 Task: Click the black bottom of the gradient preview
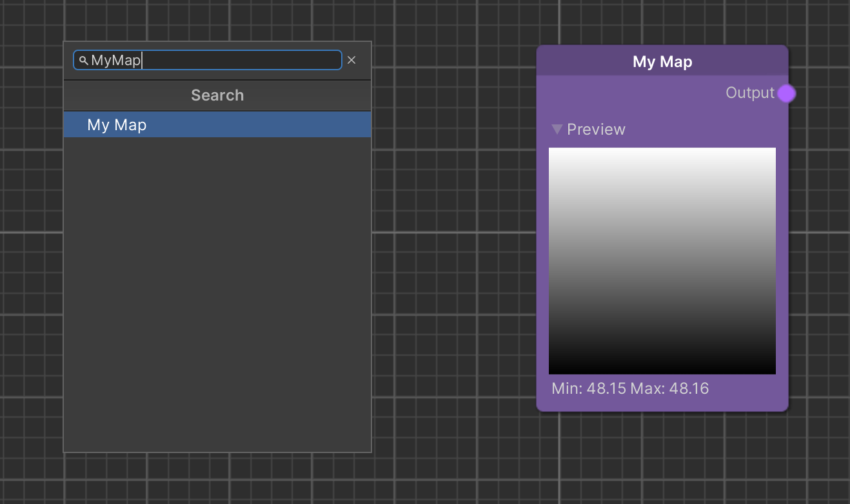click(x=662, y=367)
